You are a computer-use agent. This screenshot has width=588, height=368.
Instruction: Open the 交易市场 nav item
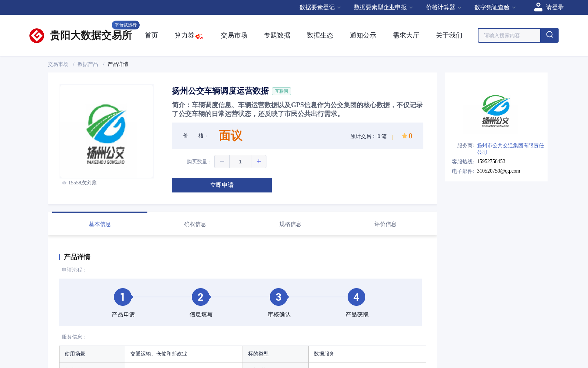tap(234, 35)
